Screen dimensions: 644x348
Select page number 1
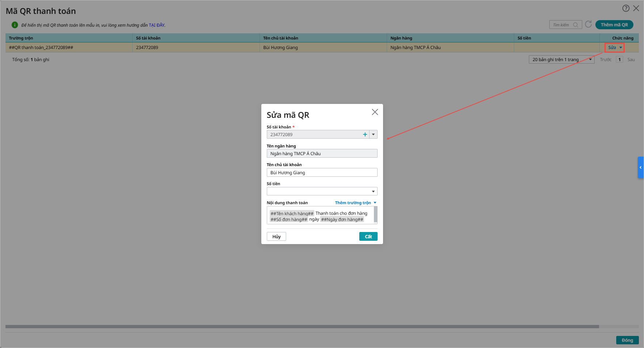click(x=620, y=60)
